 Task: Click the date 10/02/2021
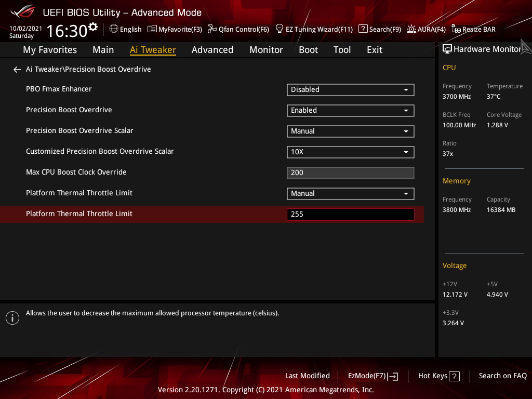[25, 29]
